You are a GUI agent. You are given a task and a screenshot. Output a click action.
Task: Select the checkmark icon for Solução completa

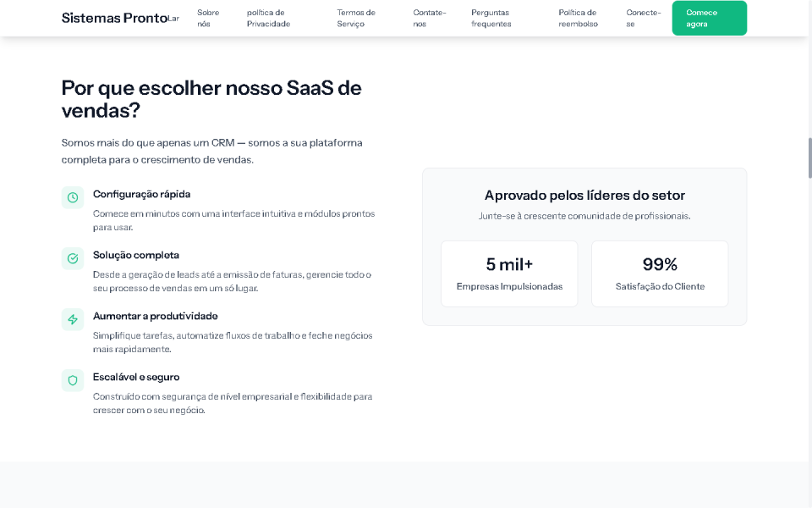(x=72, y=258)
